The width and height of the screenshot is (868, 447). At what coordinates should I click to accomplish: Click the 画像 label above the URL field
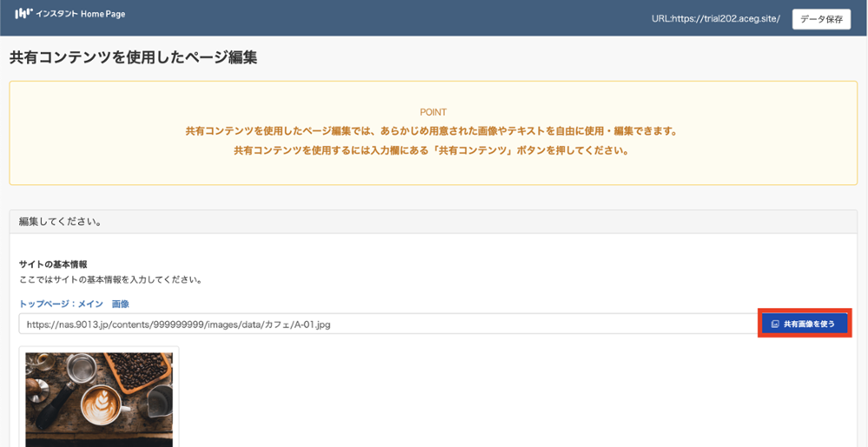coord(120,304)
